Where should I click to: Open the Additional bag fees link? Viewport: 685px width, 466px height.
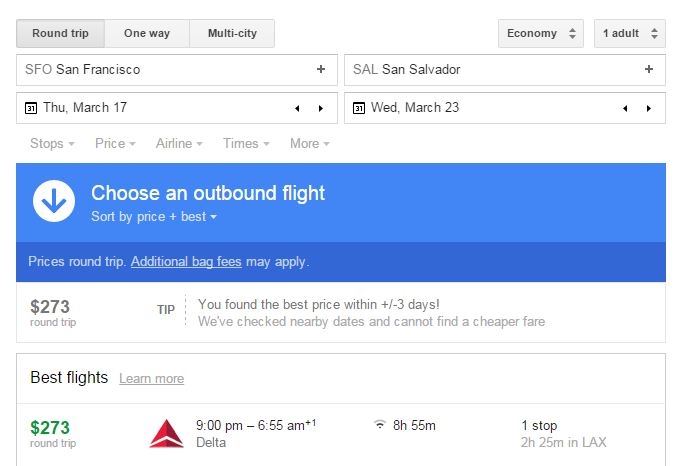(x=186, y=262)
